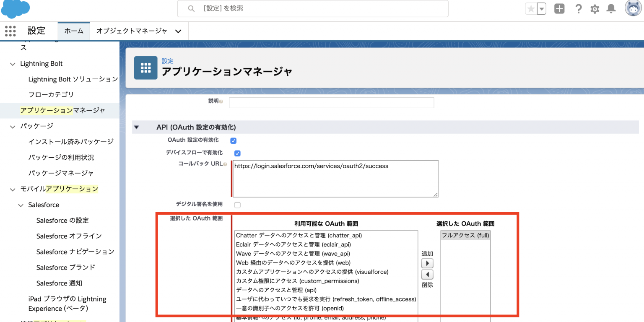Viewport: 644px width, 322px height.
Task: Switch to the ホーム tab
Action: (x=74, y=31)
